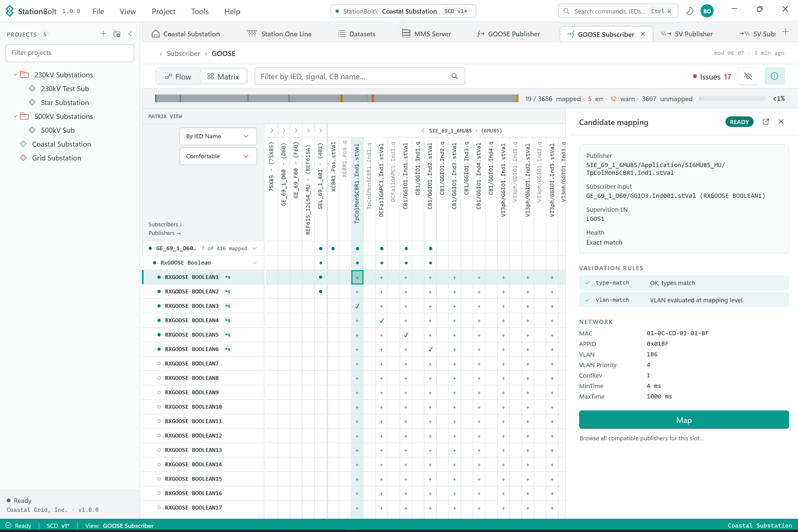Click the new project folder icon
Image resolution: width=798 pixels, height=532 pixels.
(117, 34)
